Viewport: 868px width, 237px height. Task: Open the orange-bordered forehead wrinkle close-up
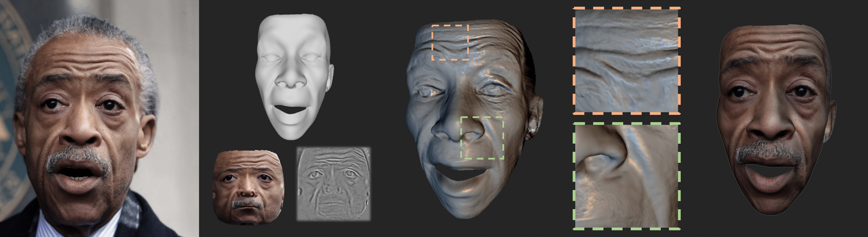[627, 61]
